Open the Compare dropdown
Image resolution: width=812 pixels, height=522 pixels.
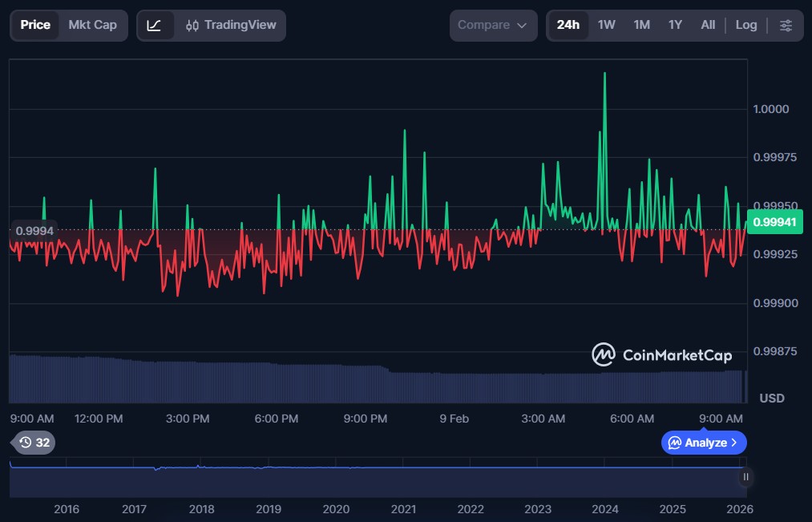pyautogui.click(x=492, y=26)
